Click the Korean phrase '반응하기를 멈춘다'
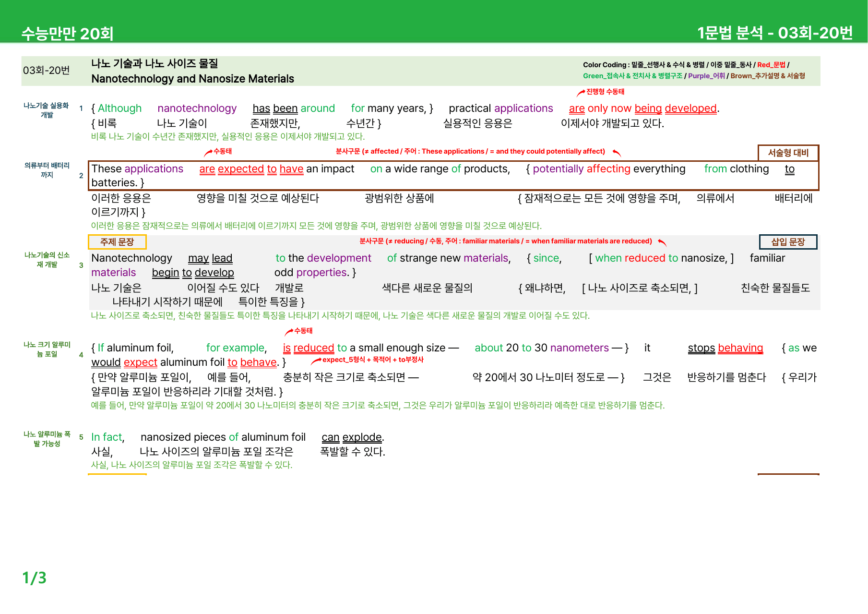Image resolution: width=868 pixels, height=614 pixels. [726, 378]
